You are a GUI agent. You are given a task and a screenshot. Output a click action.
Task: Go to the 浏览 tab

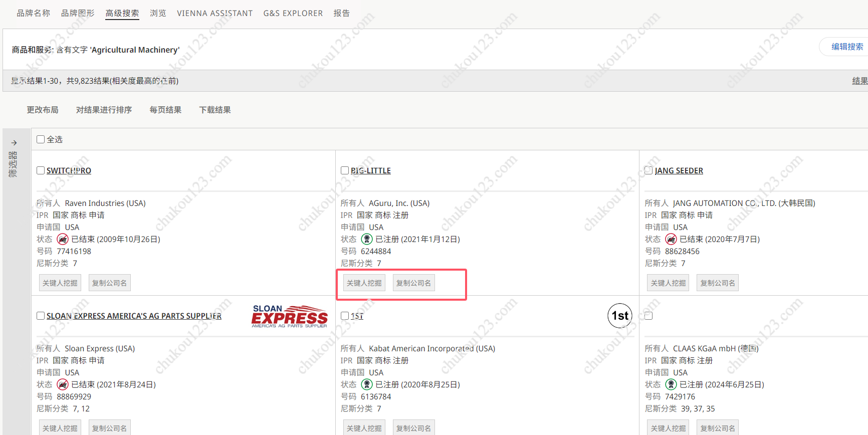pos(158,13)
